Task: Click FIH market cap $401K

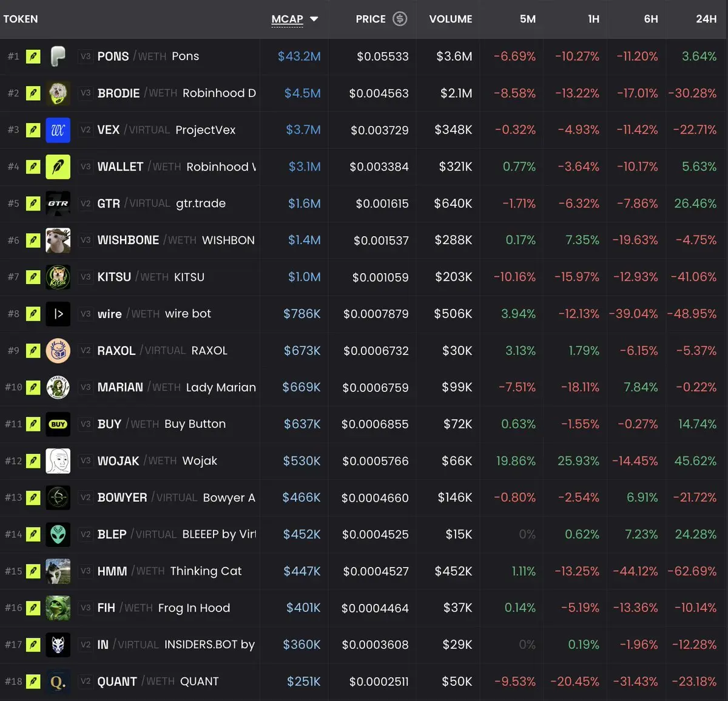Action: click(x=303, y=608)
